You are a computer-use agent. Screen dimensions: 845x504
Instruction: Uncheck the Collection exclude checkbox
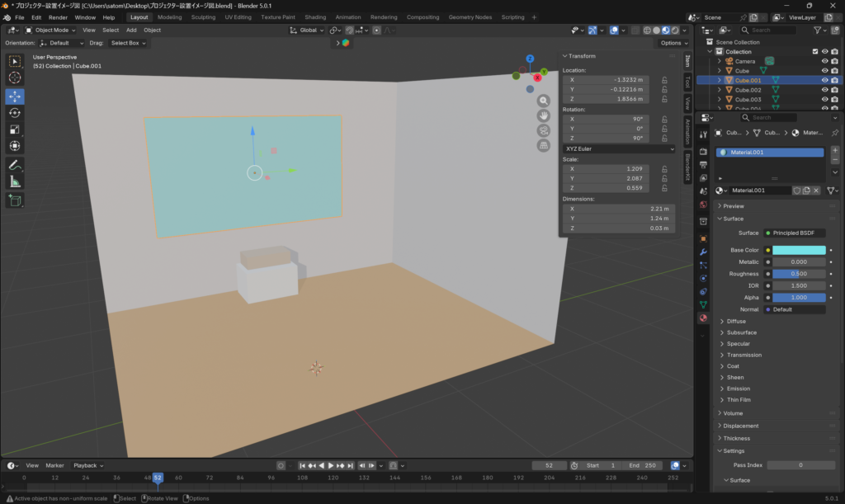pyautogui.click(x=815, y=51)
